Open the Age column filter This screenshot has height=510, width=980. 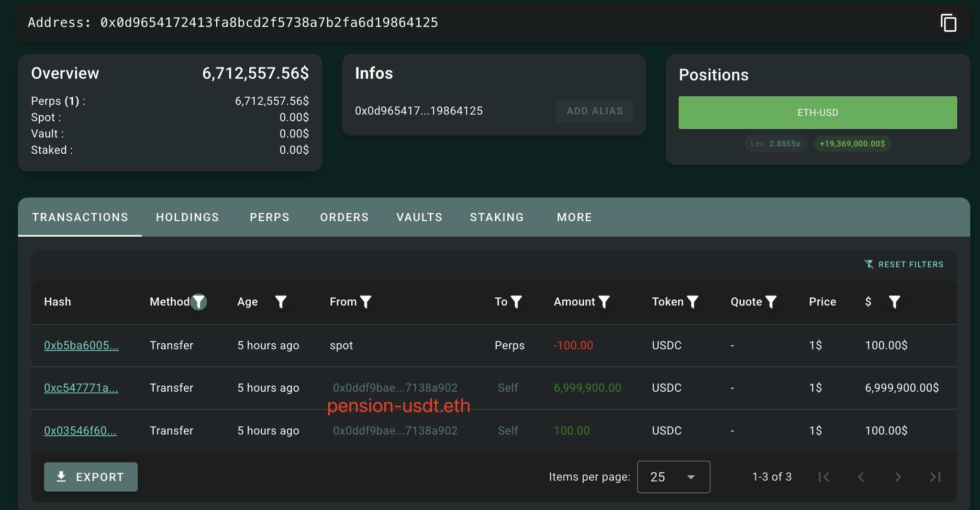click(281, 302)
